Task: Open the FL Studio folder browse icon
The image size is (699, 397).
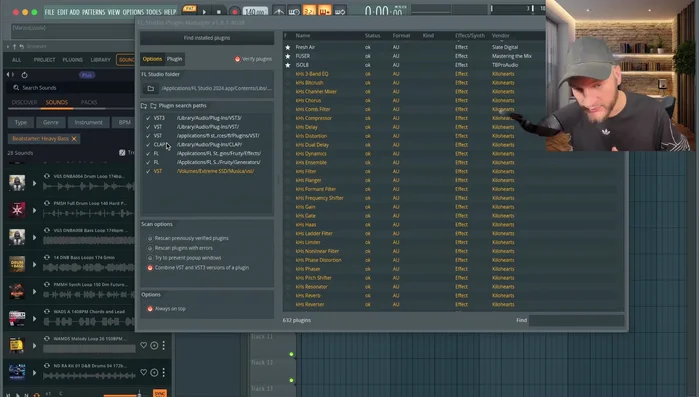Action: pos(151,88)
